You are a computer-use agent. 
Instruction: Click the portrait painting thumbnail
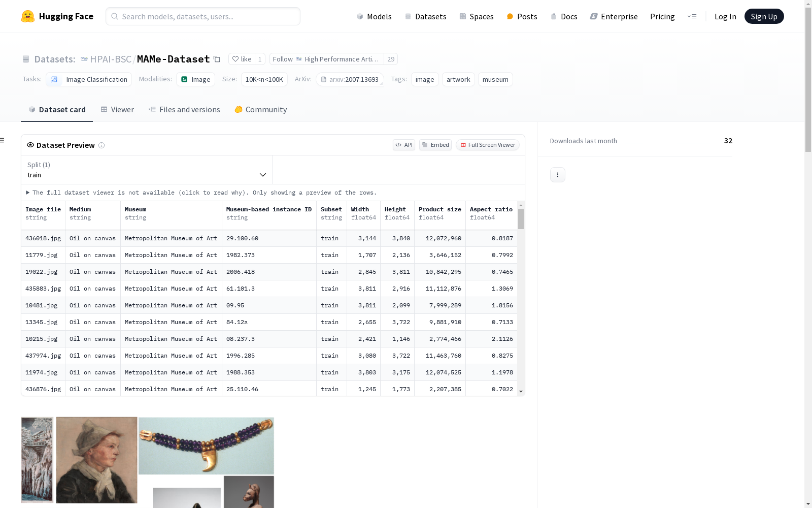click(x=96, y=460)
